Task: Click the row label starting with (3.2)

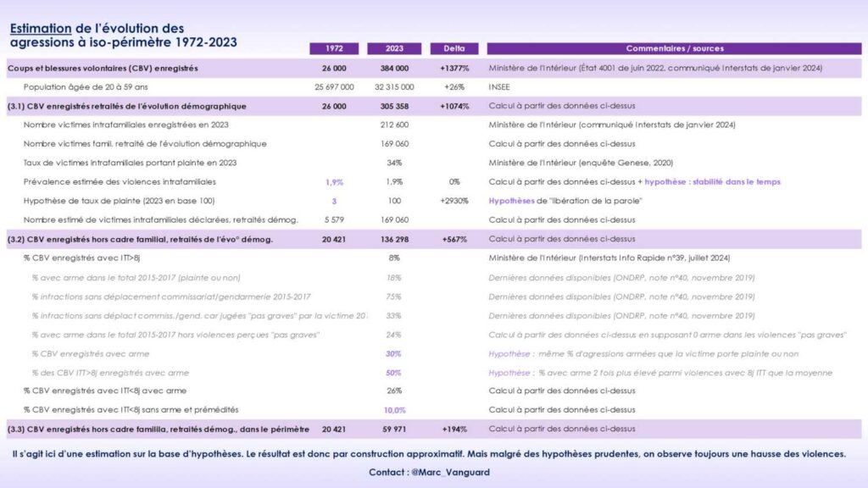Action: coord(140,240)
